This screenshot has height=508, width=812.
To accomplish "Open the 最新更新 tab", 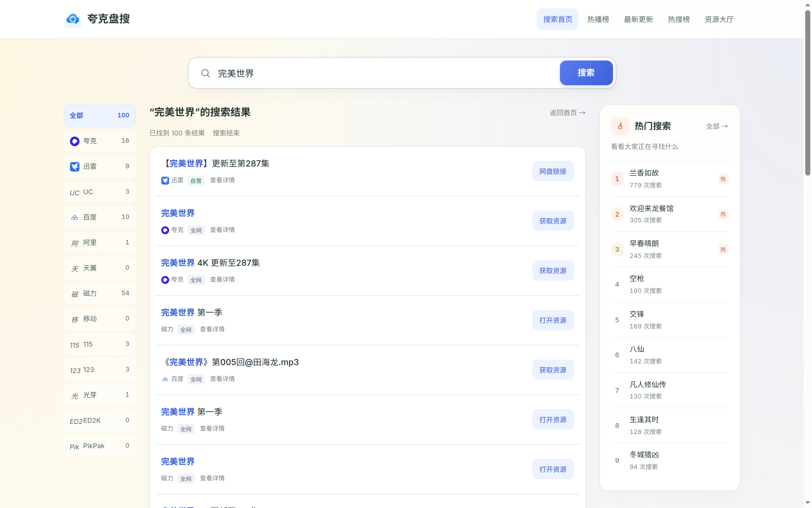I will click(638, 19).
